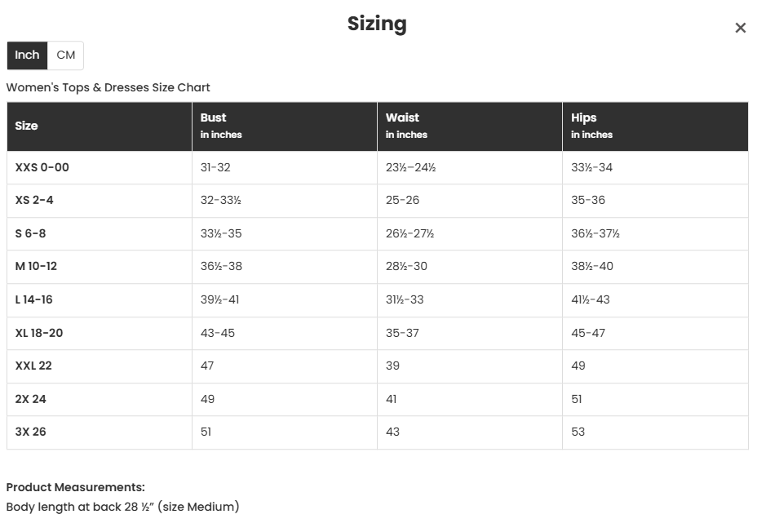This screenshot has height=532, width=757.
Task: Select the S 6-8 size row label
Action: [x=31, y=234]
